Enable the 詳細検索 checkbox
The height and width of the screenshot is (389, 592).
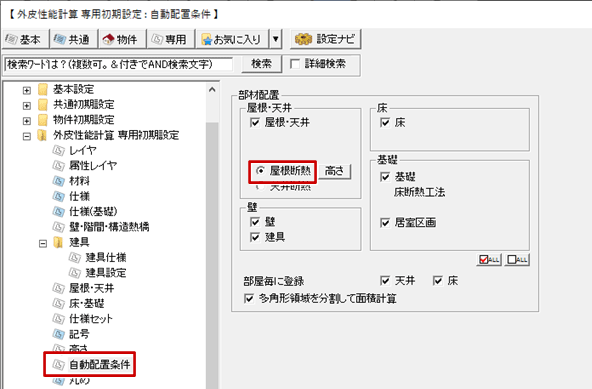point(295,64)
